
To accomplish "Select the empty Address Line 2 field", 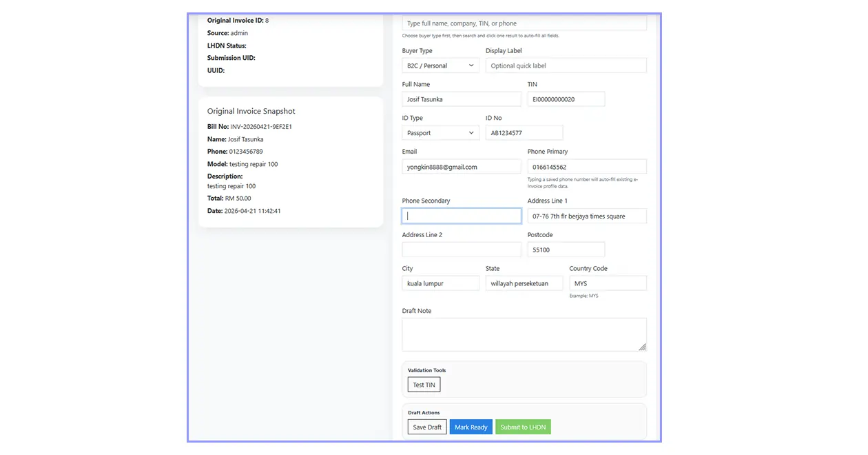I will coord(461,249).
